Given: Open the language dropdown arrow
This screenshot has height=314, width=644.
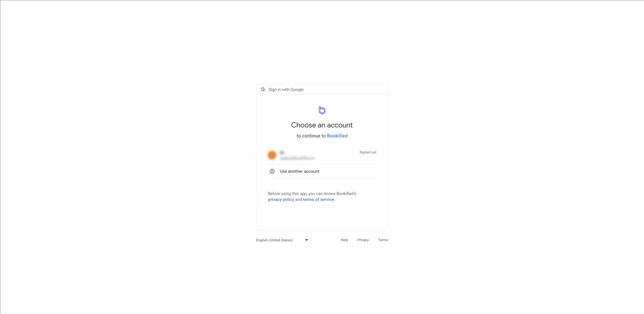Looking at the screenshot, I should (x=307, y=240).
